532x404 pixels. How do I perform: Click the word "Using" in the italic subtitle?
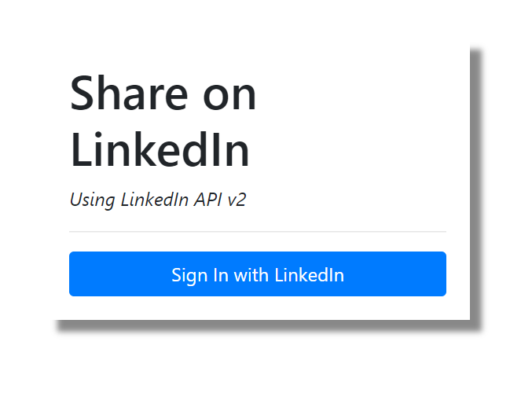[93, 200]
